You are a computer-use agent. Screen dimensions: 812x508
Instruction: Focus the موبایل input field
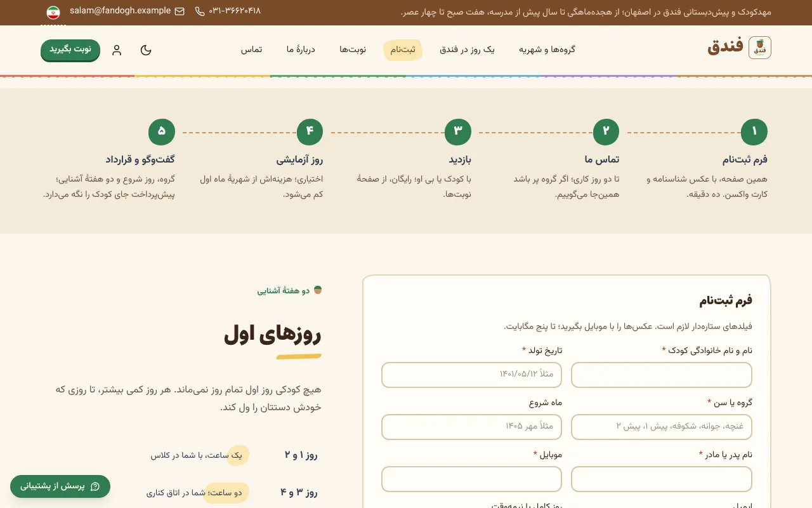point(471,479)
